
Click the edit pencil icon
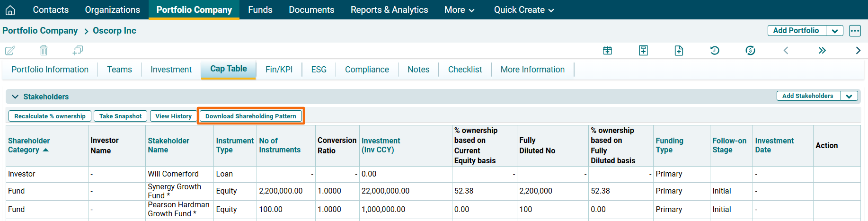pyautogui.click(x=10, y=50)
